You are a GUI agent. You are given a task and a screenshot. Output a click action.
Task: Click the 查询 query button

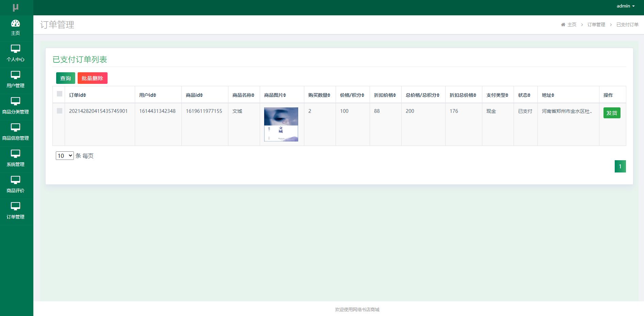[x=66, y=78]
